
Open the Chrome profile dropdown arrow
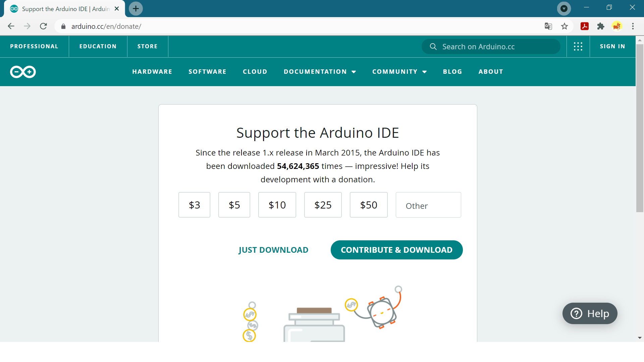click(564, 9)
